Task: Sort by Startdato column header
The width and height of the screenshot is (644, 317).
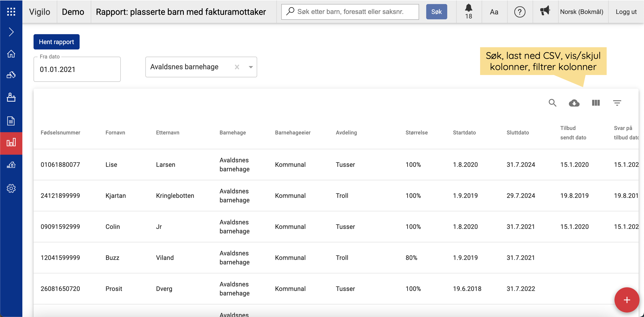Action: 464,133
